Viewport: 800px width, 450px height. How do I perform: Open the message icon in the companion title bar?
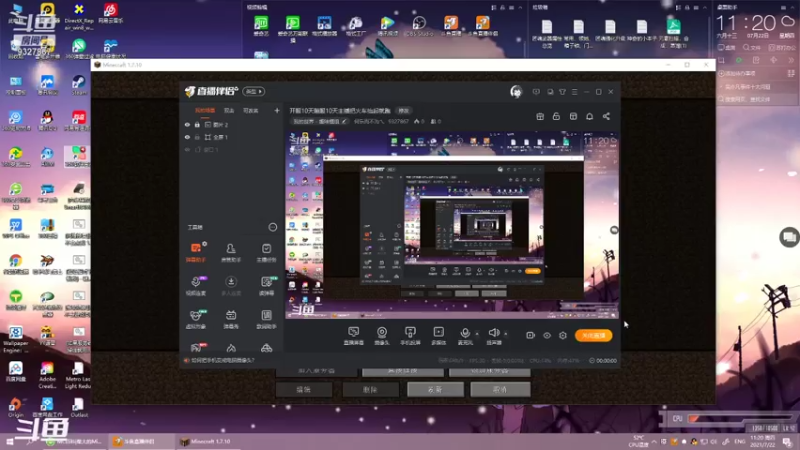[x=536, y=92]
